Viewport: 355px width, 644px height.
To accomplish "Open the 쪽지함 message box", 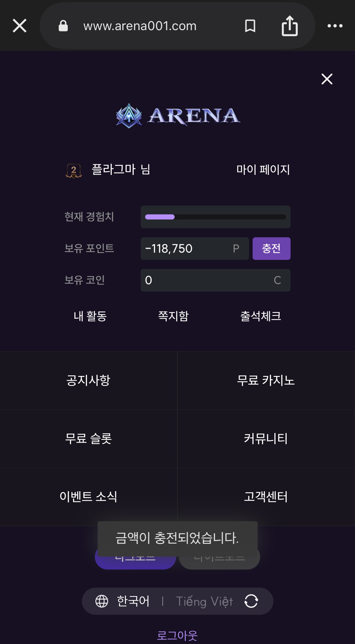I will tap(173, 316).
